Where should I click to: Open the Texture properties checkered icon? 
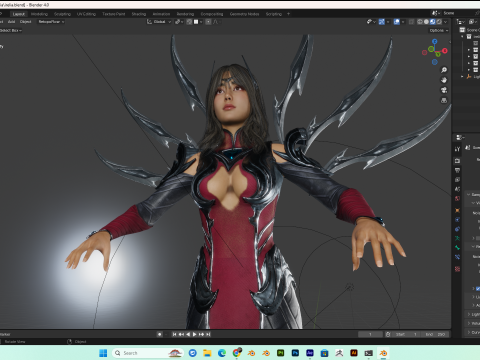click(457, 269)
